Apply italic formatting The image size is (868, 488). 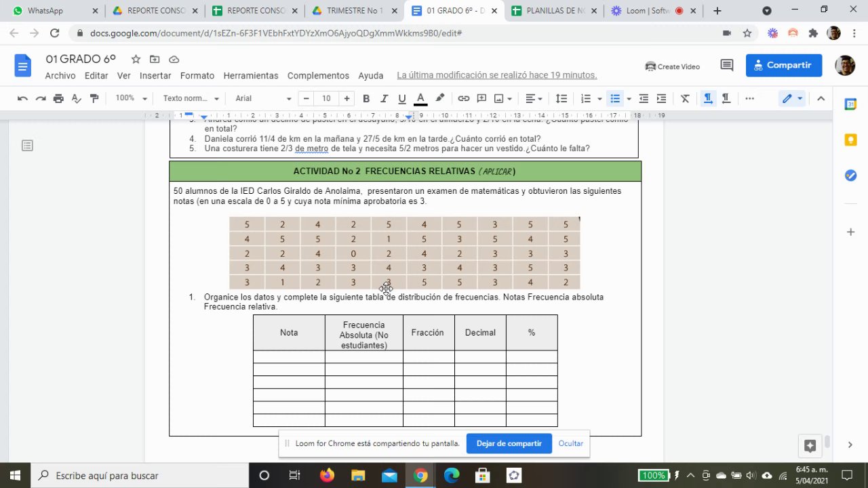384,98
